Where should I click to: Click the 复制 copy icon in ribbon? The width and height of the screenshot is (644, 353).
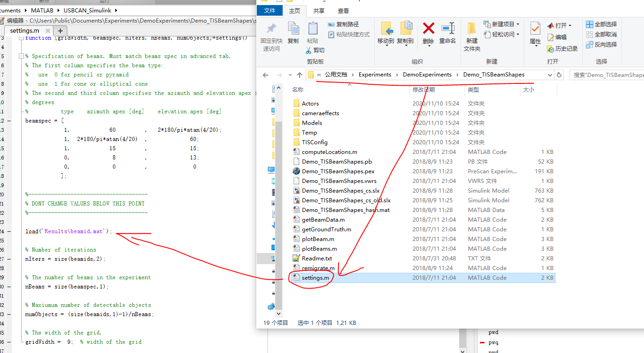(293, 33)
